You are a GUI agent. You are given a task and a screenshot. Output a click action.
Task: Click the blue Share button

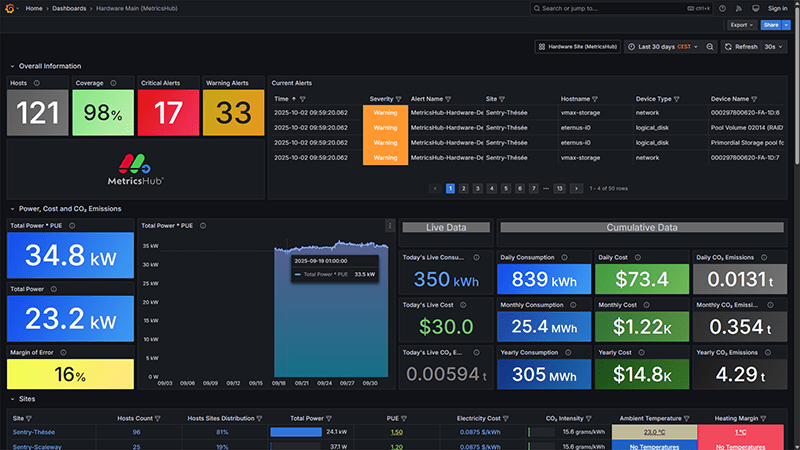click(x=770, y=25)
